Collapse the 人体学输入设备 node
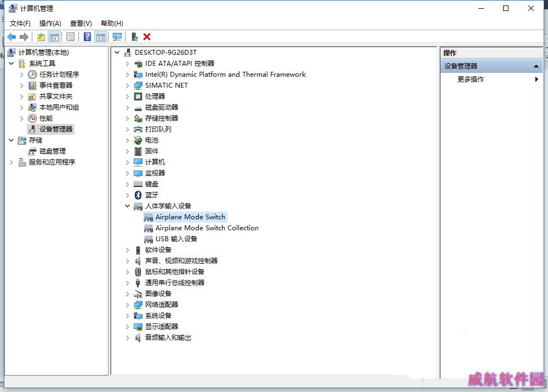The width and height of the screenshot is (548, 392). point(127,206)
